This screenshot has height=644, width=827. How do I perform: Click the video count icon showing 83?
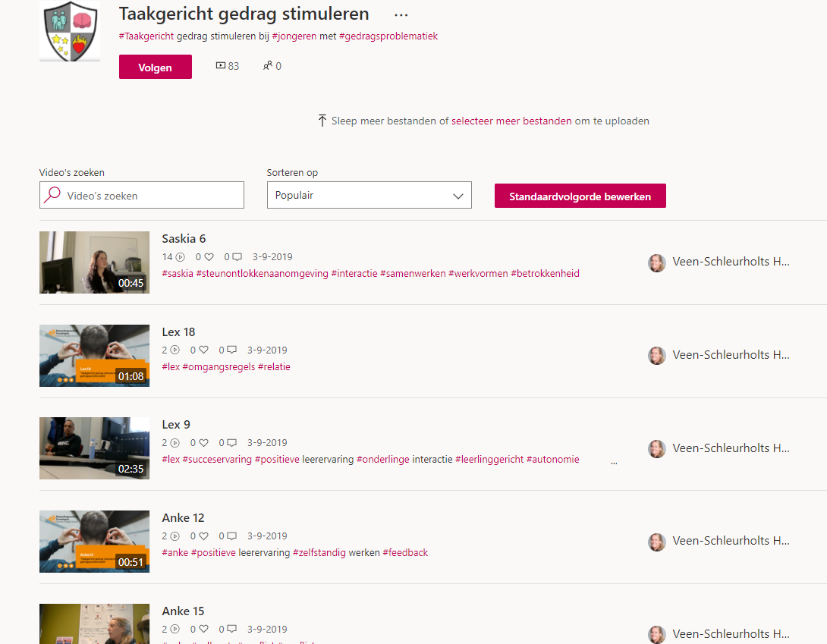tap(221, 66)
